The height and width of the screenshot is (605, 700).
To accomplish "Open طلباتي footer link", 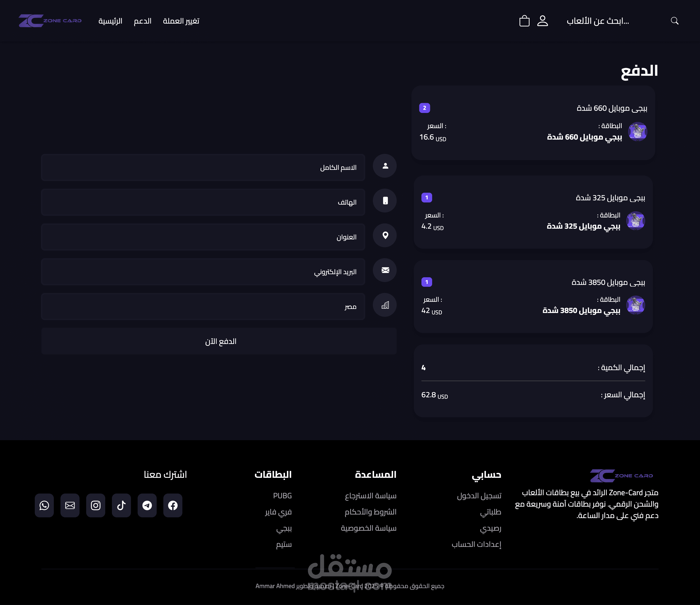I will 490,512.
